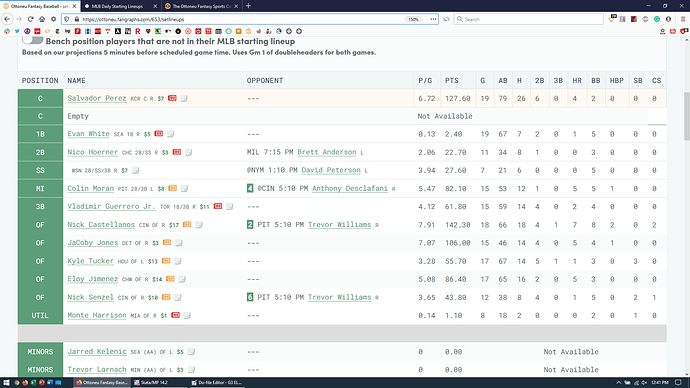Click the red status badge beside Evan White

click(158, 134)
